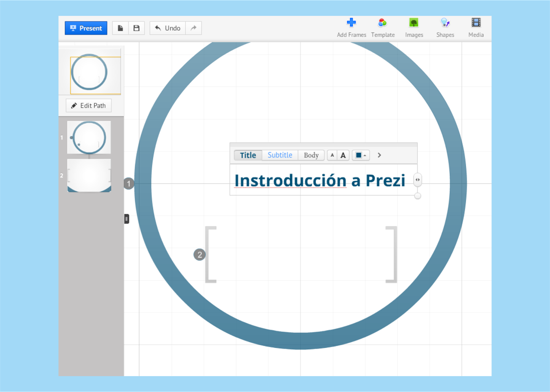Click the round text resize handle
The image size is (550, 392).
(x=418, y=196)
